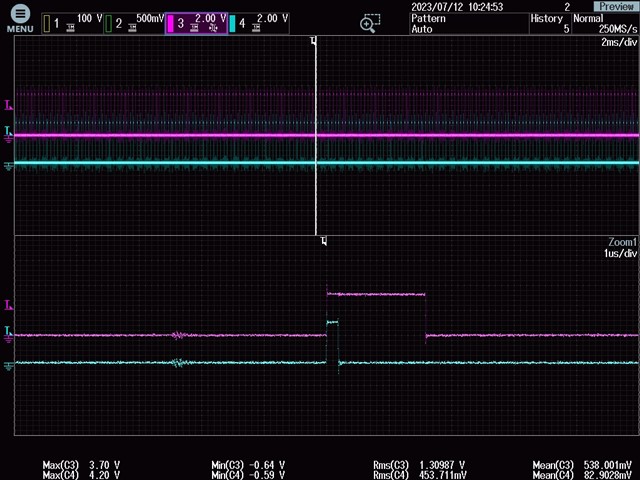Click the green channel 2 color indicator
This screenshot has width=640, height=480.
109,24
